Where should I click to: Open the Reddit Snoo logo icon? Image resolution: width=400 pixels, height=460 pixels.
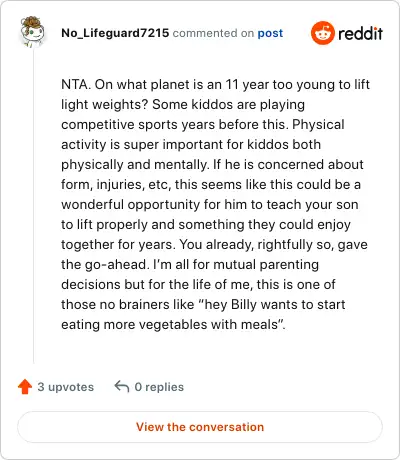(x=323, y=33)
